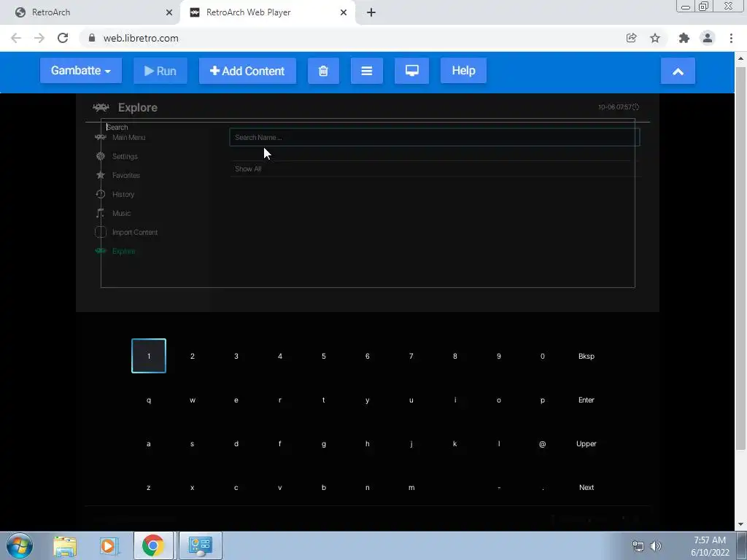
Task: Click the share page icon
Action: click(631, 38)
